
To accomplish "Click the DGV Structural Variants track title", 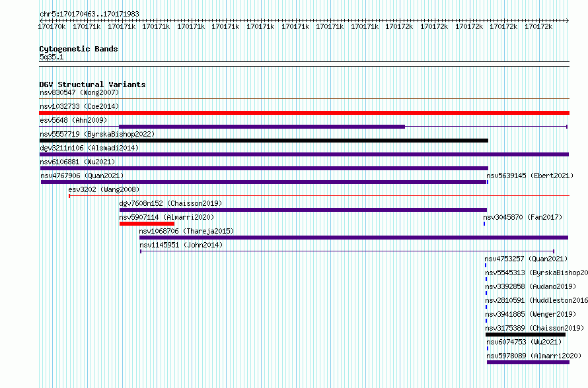I will pyautogui.click(x=92, y=84).
